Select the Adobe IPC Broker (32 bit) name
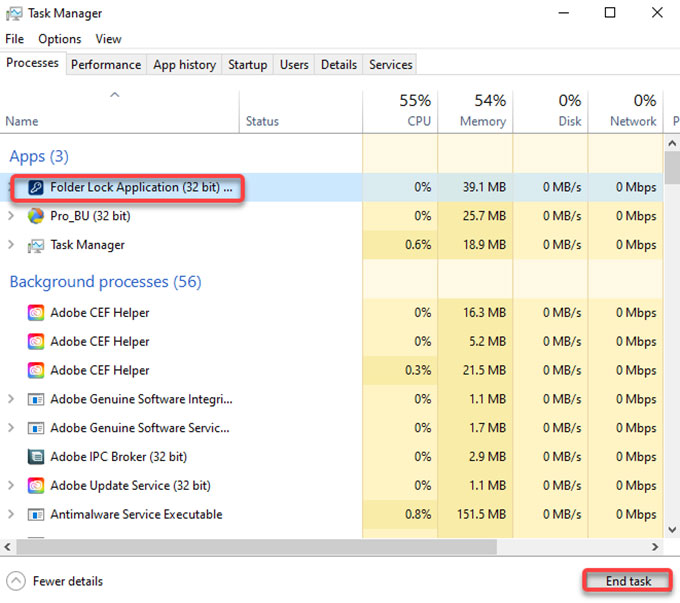This screenshot has height=603, width=680. point(118,457)
